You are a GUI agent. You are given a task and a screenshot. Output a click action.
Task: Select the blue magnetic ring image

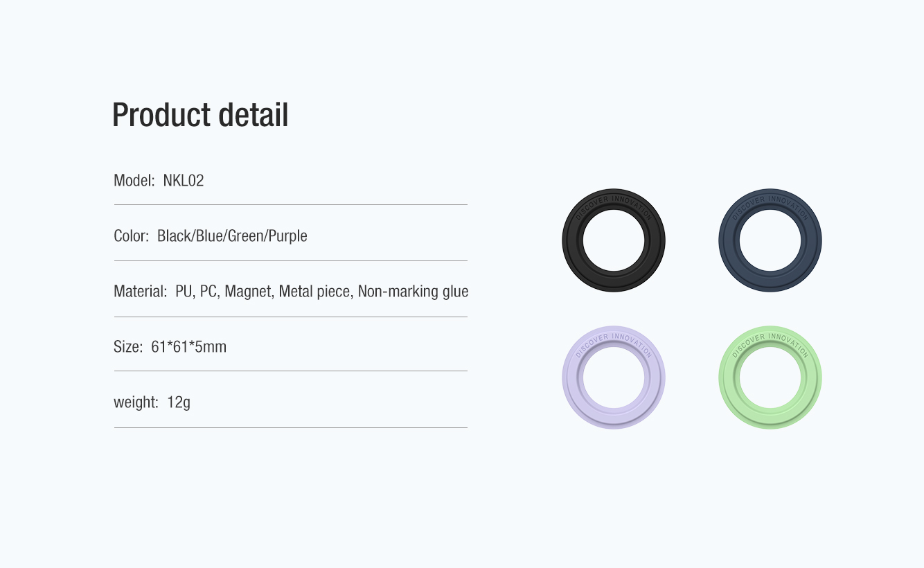(770, 240)
